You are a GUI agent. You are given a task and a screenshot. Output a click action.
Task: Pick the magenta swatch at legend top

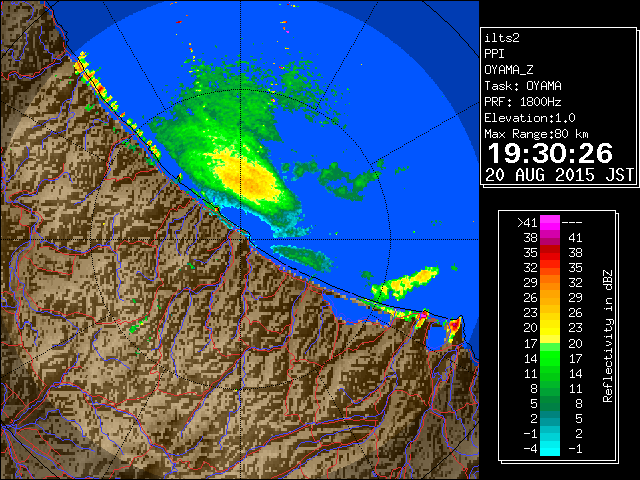pyautogui.click(x=550, y=223)
